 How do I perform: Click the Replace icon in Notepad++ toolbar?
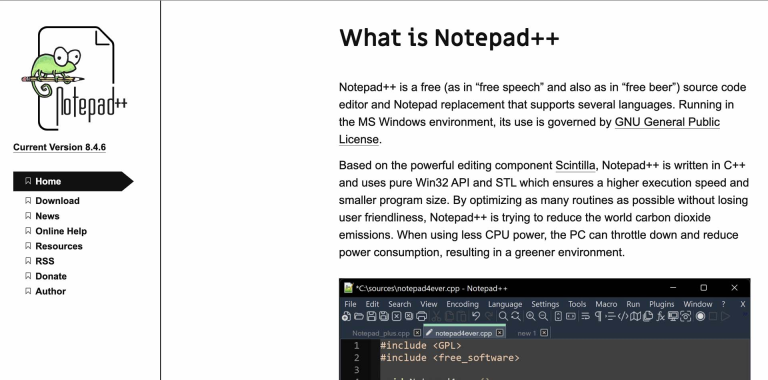516,316
